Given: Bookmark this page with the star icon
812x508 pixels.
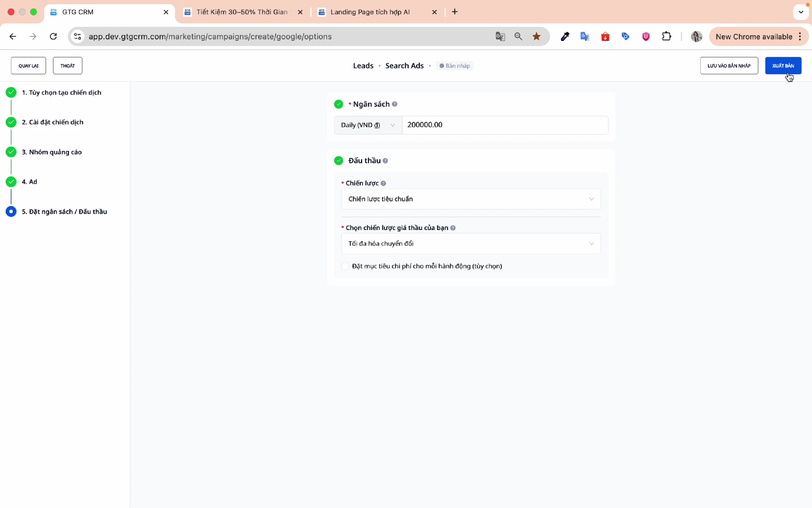Looking at the screenshot, I should (x=536, y=36).
